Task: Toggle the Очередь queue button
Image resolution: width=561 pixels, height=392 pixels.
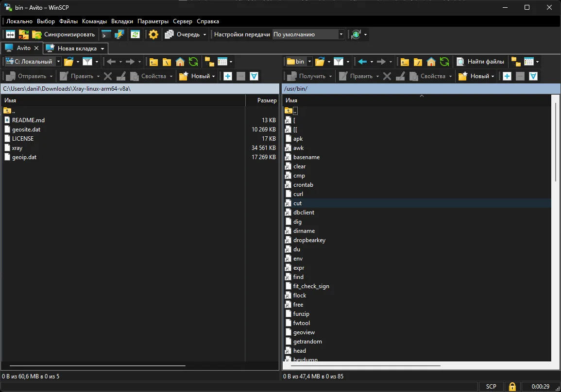Action: click(182, 34)
